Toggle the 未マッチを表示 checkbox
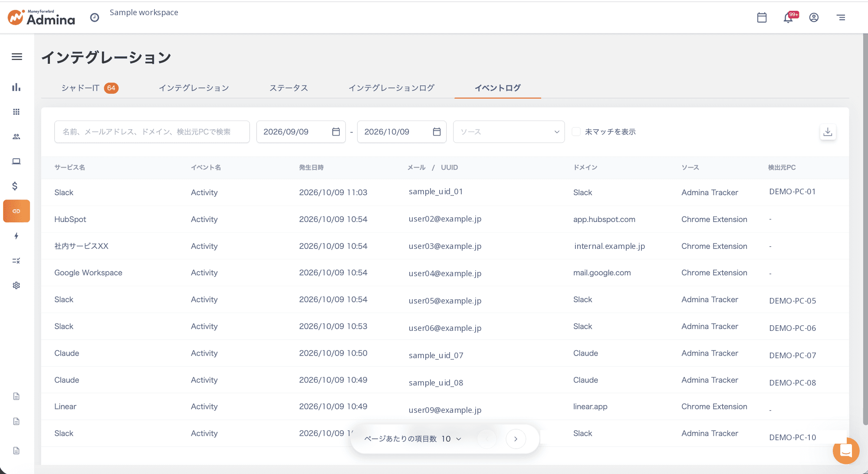This screenshot has width=868, height=474. coord(576,131)
